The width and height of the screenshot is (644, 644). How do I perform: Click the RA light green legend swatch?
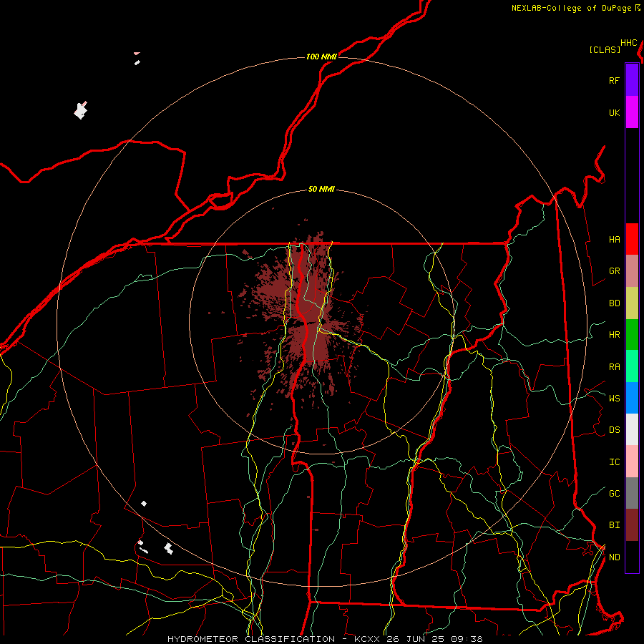click(x=632, y=366)
